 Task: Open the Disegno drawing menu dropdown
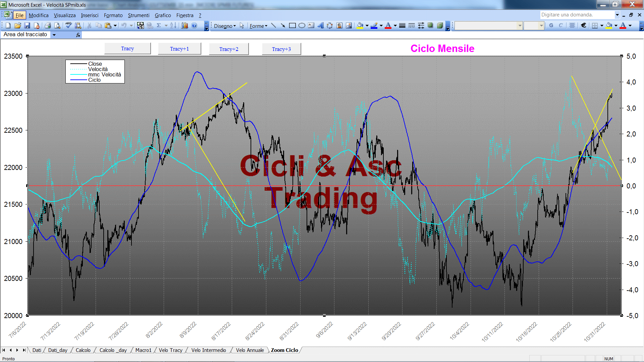(225, 26)
